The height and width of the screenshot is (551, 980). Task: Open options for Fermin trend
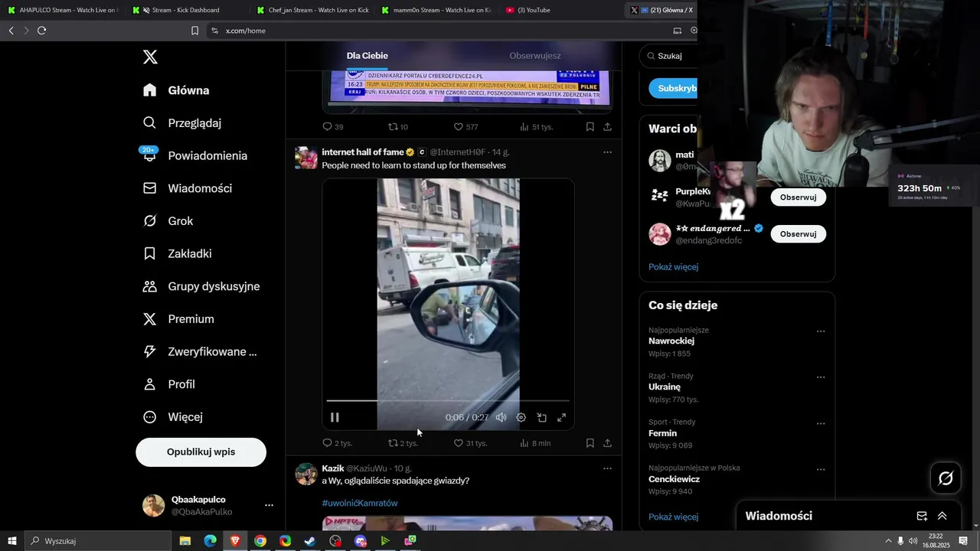pos(821,423)
